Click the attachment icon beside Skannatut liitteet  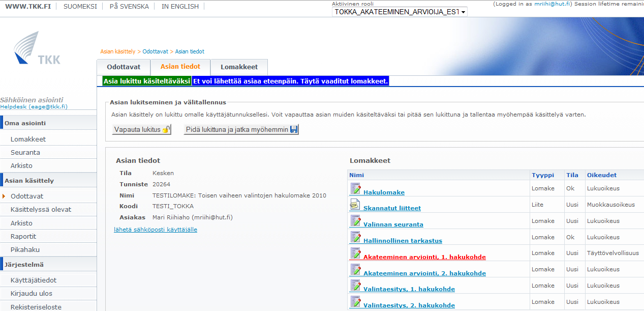[x=355, y=205]
